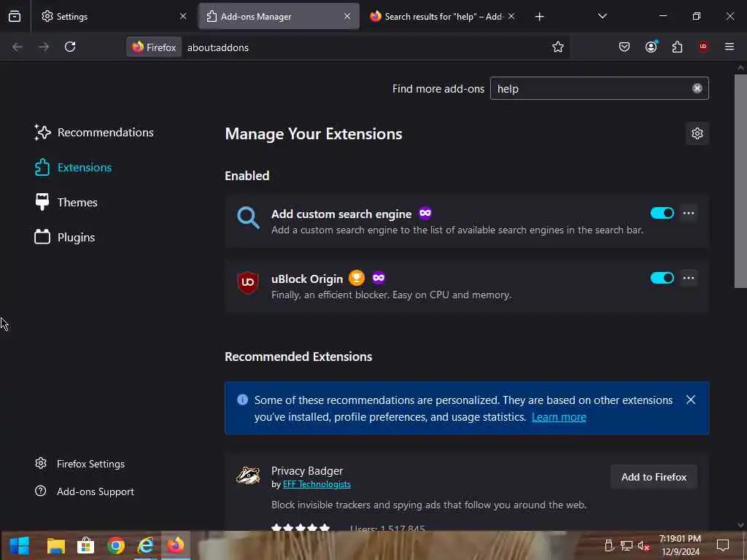
Task: Go forward one page
Action: click(44, 47)
